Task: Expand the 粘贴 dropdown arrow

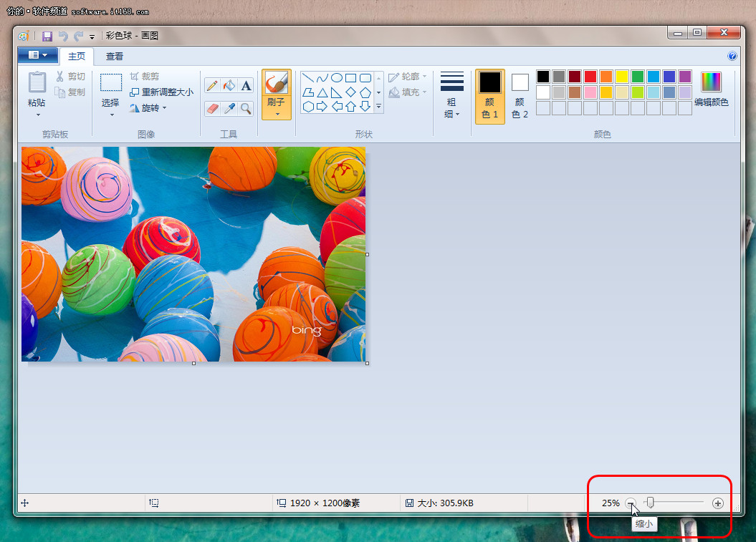Action: (x=38, y=115)
